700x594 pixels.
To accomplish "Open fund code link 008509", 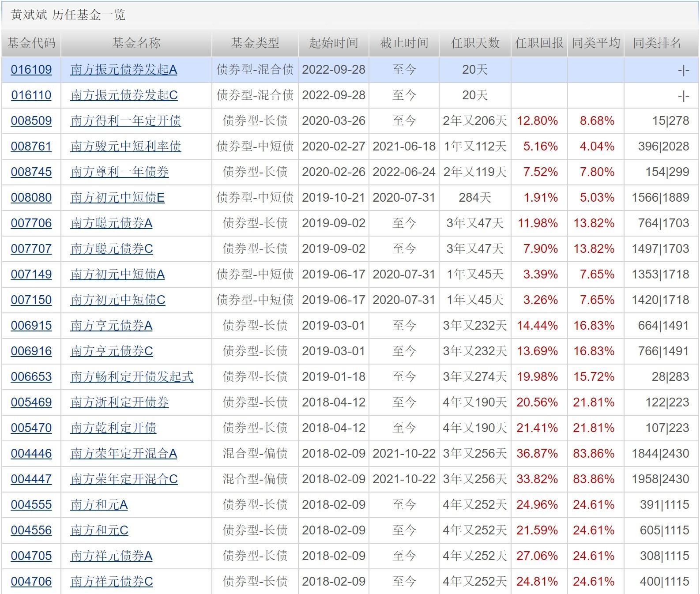I will [x=31, y=121].
